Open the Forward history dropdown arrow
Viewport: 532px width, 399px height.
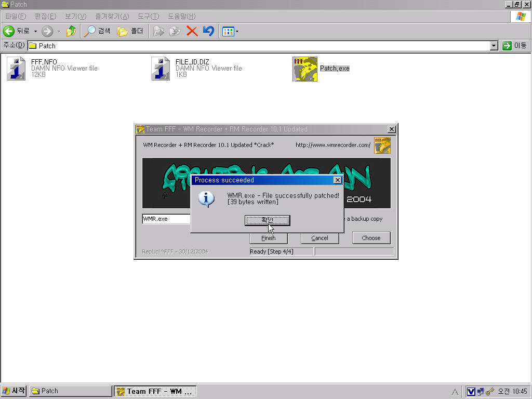[x=59, y=31]
